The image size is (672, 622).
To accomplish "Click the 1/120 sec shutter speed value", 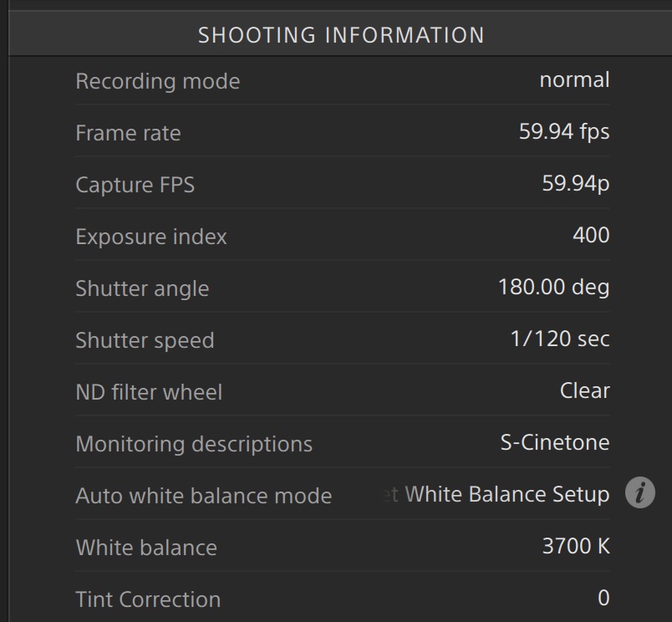I will [559, 339].
